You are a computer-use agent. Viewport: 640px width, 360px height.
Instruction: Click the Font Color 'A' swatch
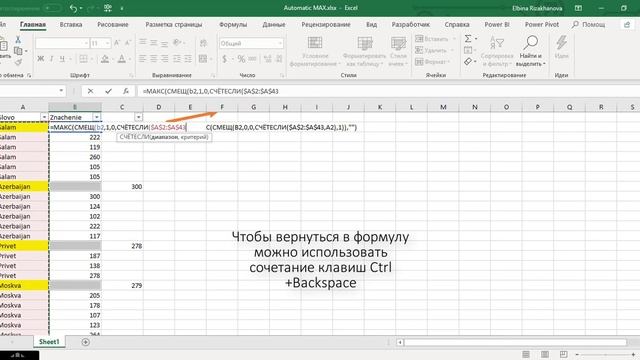pyautogui.click(x=122, y=59)
